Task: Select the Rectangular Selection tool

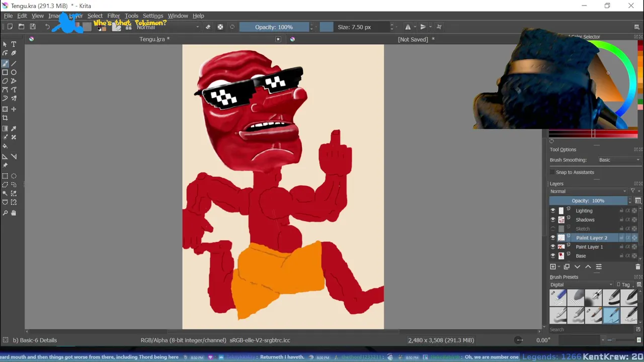Action: 5,176
